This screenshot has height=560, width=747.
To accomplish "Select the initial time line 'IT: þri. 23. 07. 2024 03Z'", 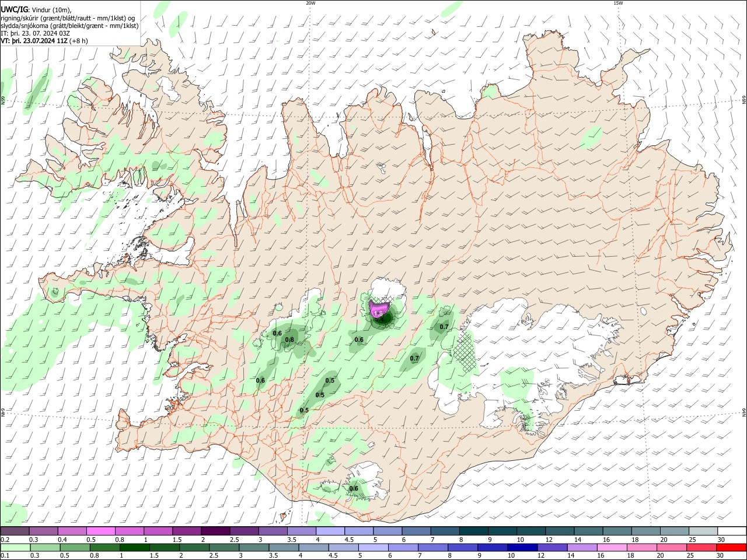I will (x=36, y=33).
